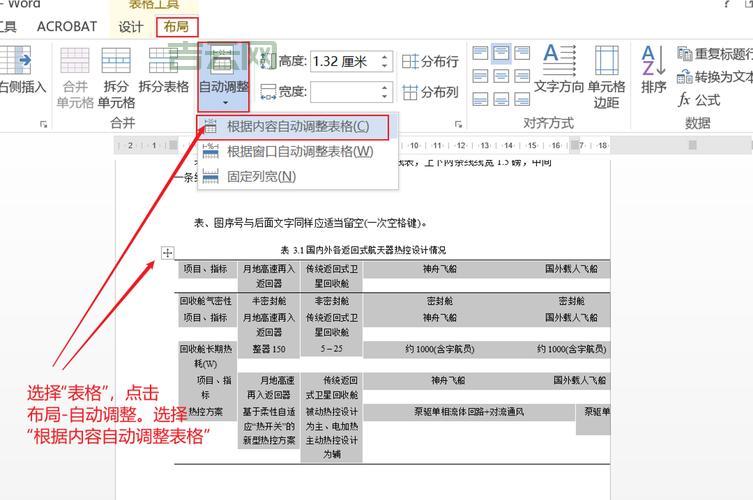The width and height of the screenshot is (753, 500).
Task: Click cell 回收舱气密性
Action: point(206,301)
